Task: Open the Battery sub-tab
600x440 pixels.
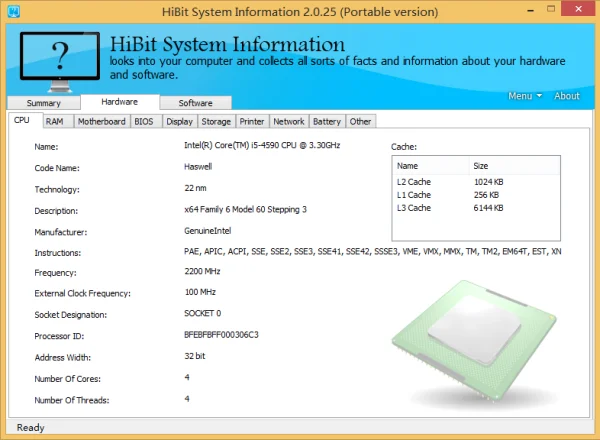Action: [327, 122]
